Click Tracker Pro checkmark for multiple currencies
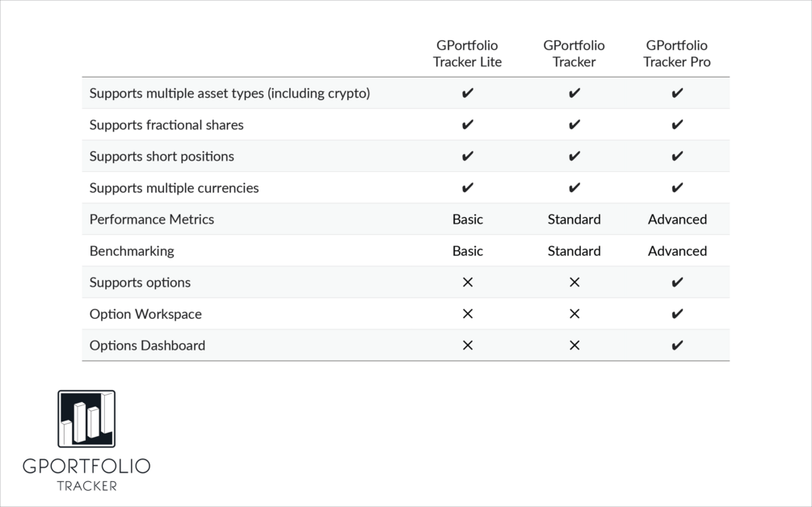 [677, 188]
